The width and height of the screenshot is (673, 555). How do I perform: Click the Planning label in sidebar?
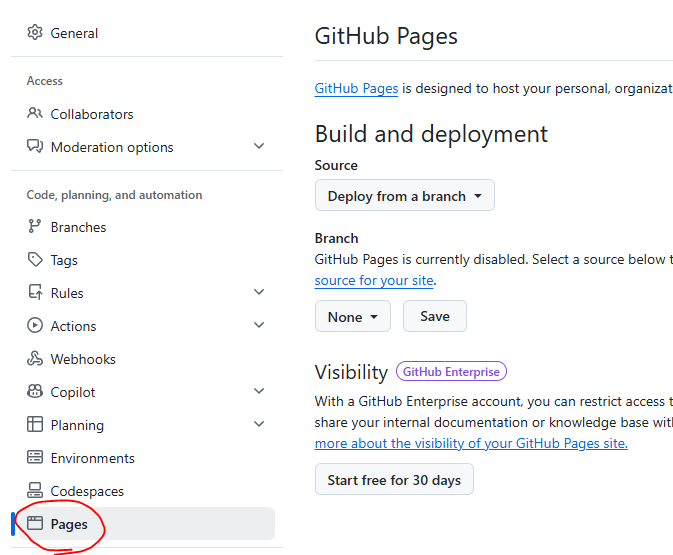(77, 425)
